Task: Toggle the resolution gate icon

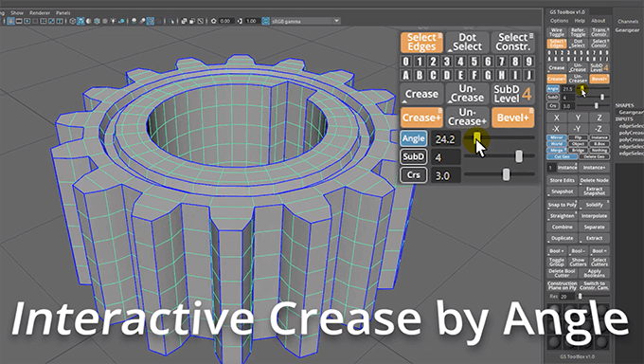Action: pos(27,21)
